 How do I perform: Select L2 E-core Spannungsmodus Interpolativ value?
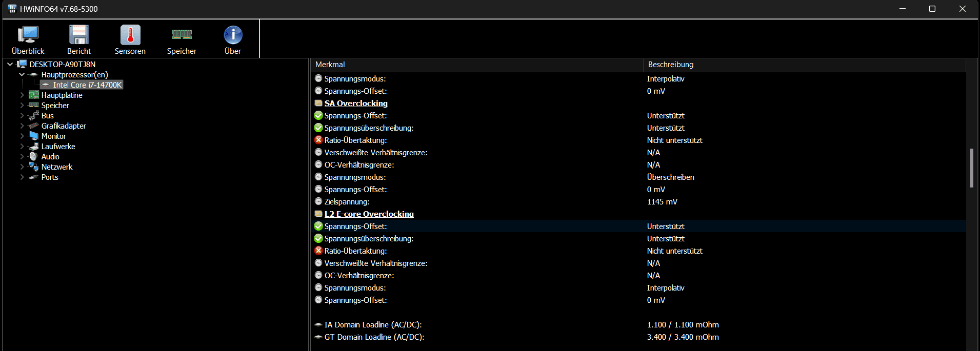(x=666, y=287)
